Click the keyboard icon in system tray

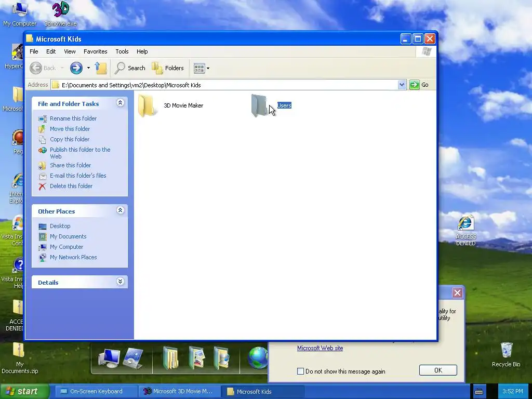coord(478,392)
